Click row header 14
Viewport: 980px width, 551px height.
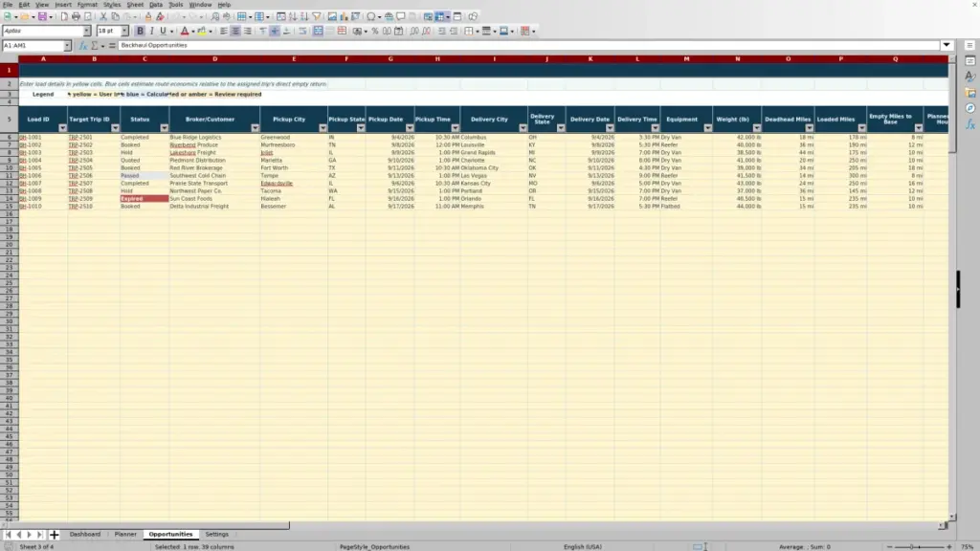pos(9,199)
